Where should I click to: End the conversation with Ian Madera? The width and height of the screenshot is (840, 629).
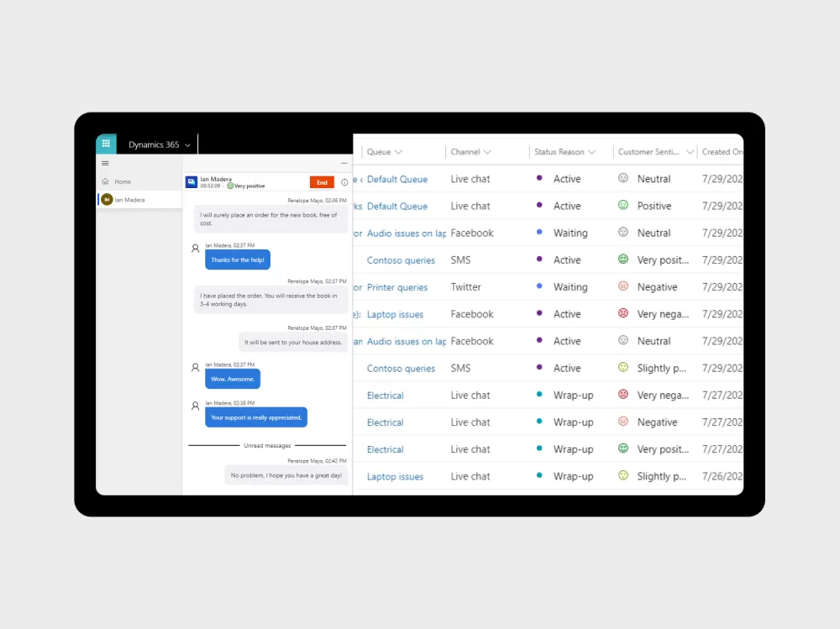pos(322,182)
